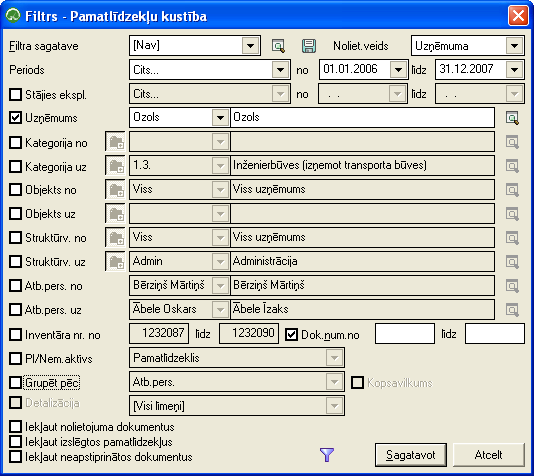Toggle the Dok.num.no checkbox

coord(291,335)
